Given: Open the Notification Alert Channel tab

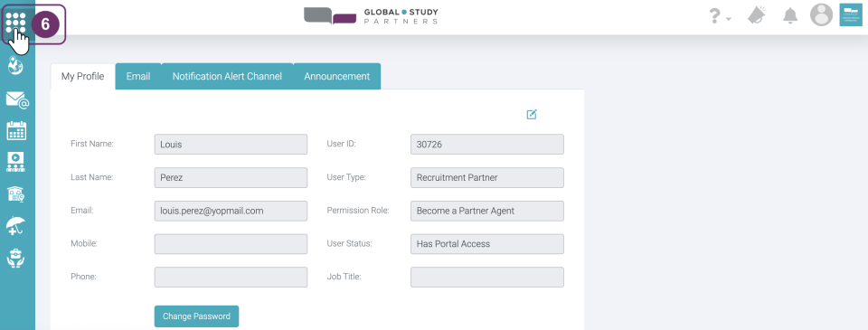Looking at the screenshot, I should 227,77.
